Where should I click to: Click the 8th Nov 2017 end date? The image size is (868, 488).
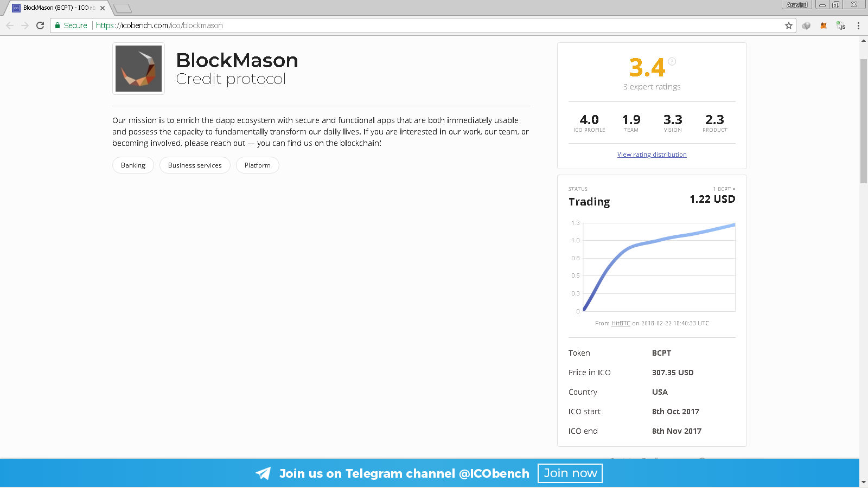click(676, 431)
